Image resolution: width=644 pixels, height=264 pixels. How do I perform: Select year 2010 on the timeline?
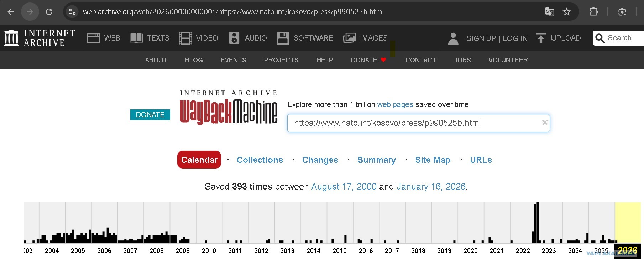coord(209,251)
